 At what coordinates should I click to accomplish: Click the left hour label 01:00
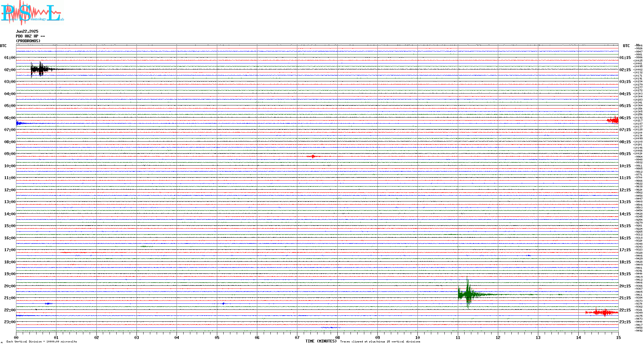click(x=10, y=58)
